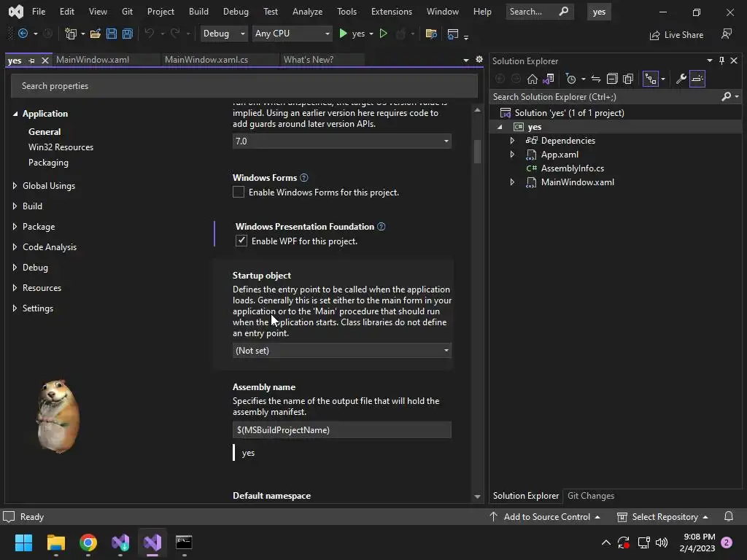This screenshot has width=747, height=560.
Task: Open the Startup object (Not set) dropdown
Action: [341, 351]
